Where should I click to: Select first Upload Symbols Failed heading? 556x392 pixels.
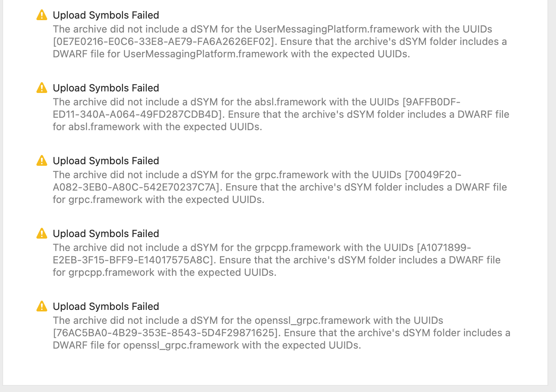coord(106,15)
